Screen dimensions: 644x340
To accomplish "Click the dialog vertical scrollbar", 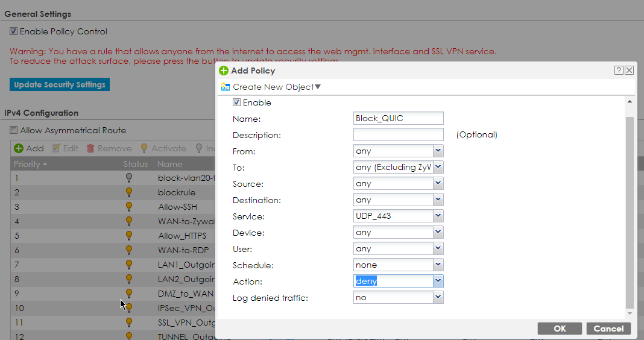I will point(630,211).
